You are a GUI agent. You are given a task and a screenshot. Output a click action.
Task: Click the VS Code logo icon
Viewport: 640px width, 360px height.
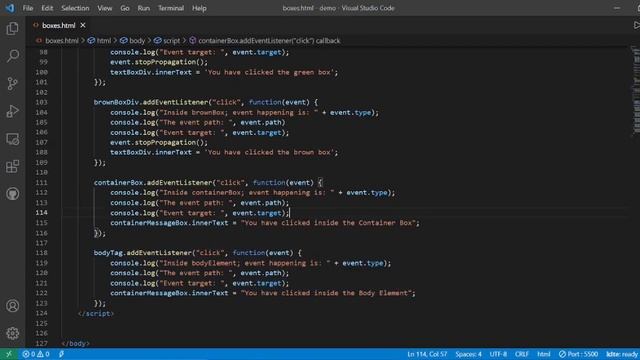coord(9,8)
